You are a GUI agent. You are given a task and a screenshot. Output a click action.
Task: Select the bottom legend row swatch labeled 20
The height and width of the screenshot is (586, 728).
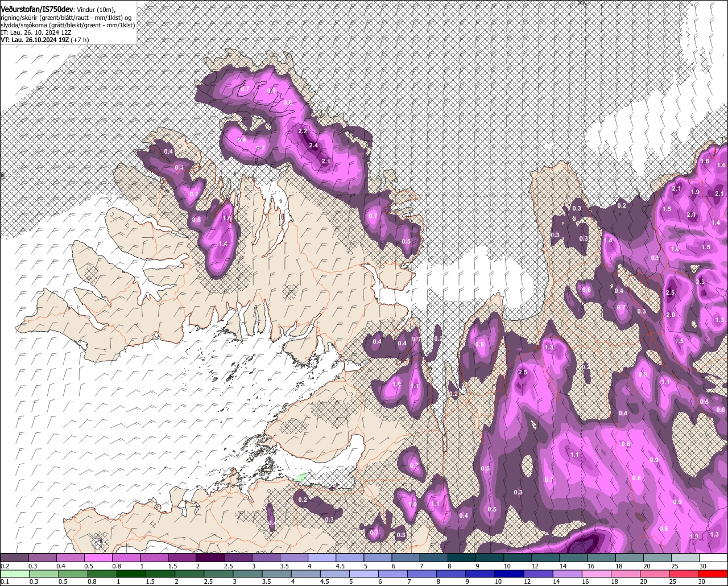655,573
